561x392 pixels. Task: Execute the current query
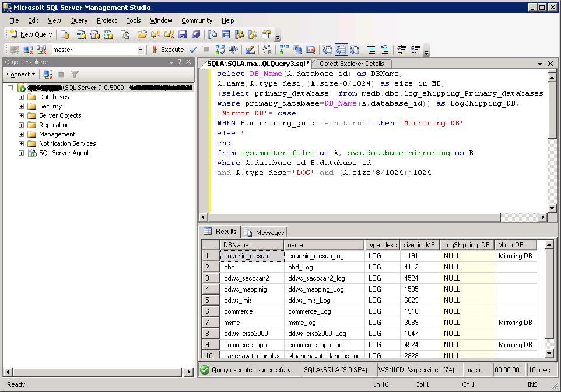click(x=168, y=50)
